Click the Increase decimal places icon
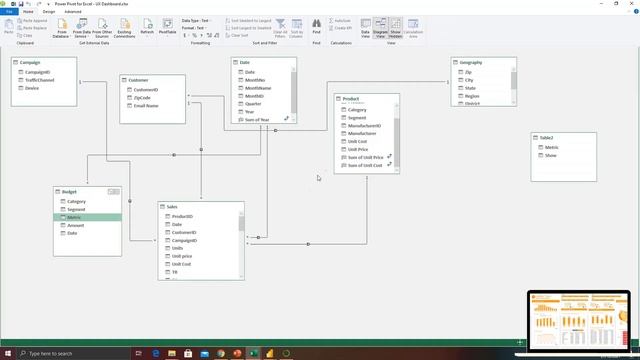Image resolution: width=640 pixels, height=360 pixels. [x=209, y=36]
